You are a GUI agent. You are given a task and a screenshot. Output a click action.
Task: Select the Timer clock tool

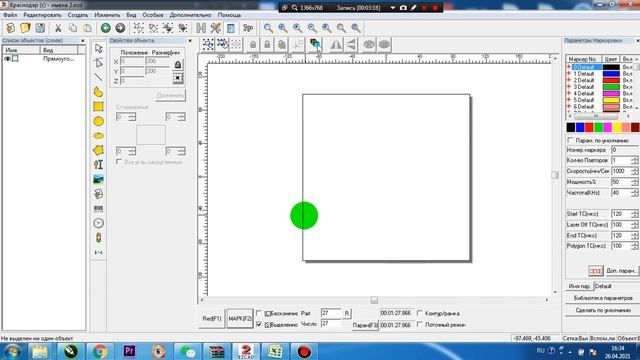tap(98, 223)
